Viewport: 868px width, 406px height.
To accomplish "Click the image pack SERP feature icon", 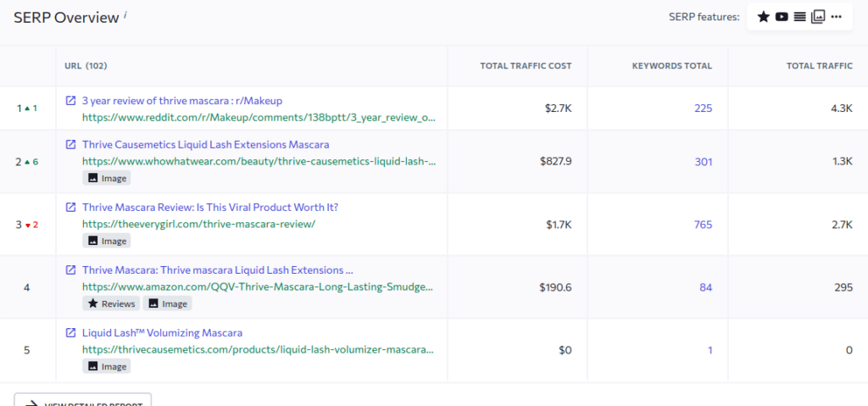I will 818,17.
